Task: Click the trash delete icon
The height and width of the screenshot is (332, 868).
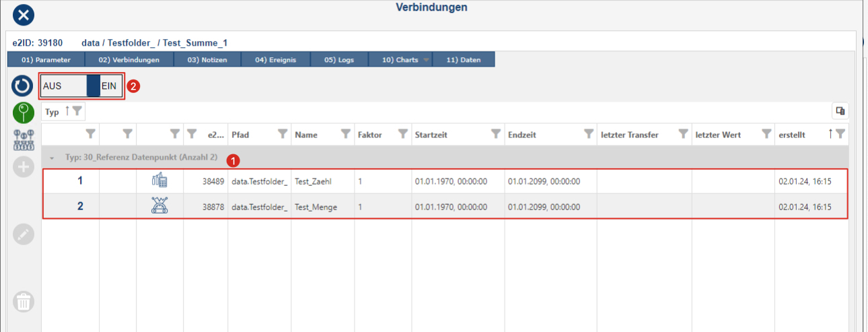Action: 24,302
